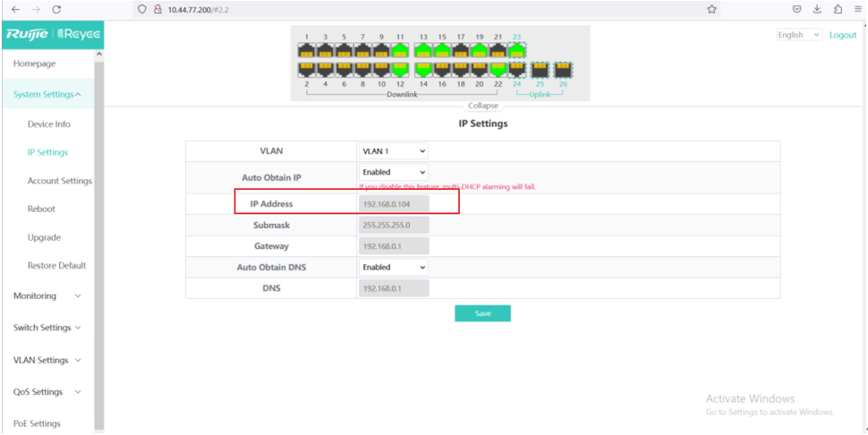Bookmark this page with the star icon
This screenshot has width=868, height=435.
711,9
